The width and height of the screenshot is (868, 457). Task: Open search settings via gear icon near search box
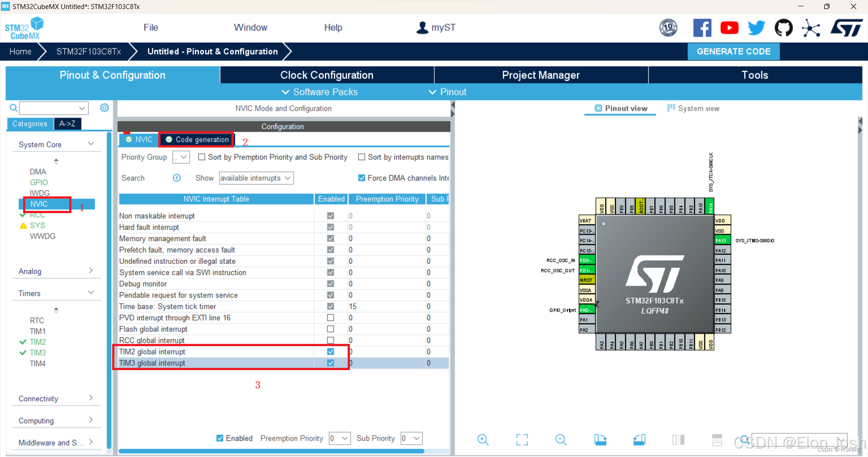point(104,108)
